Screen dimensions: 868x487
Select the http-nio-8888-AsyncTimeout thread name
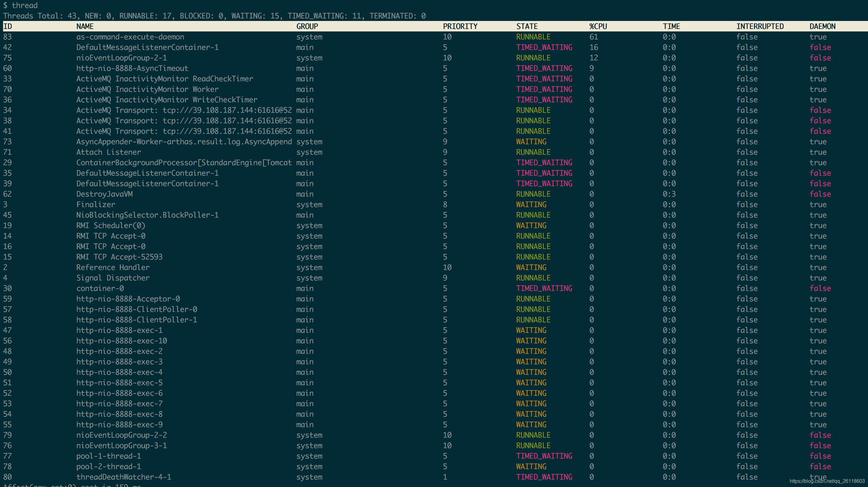(x=132, y=68)
